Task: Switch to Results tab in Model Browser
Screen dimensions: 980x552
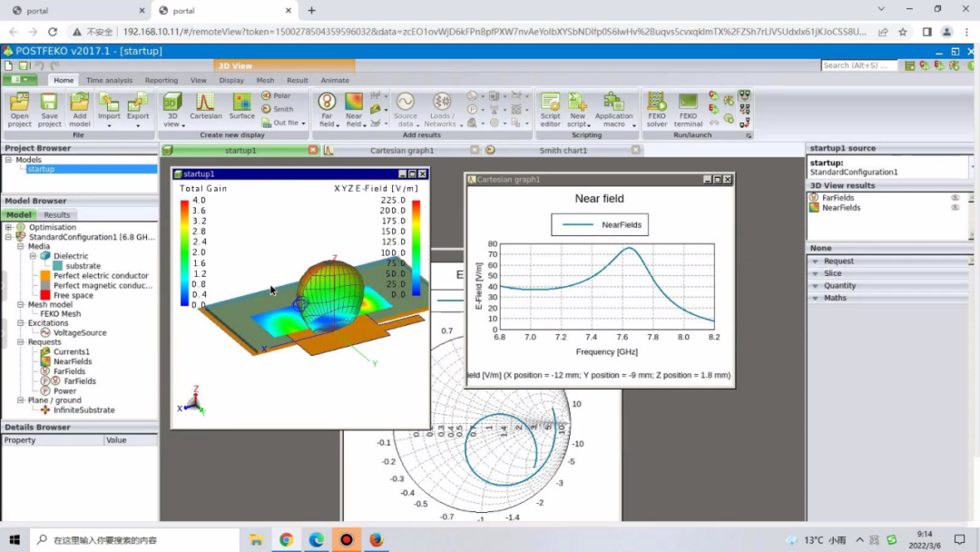Action: pos(57,214)
